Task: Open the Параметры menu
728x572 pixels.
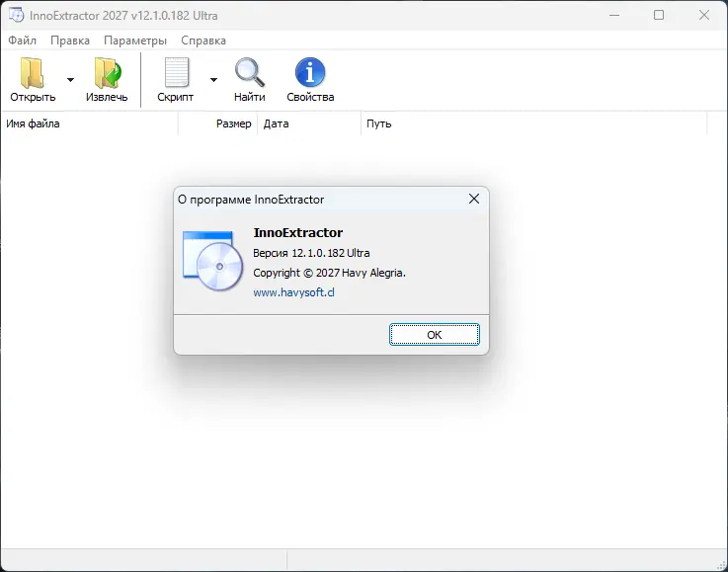Action: (x=135, y=41)
